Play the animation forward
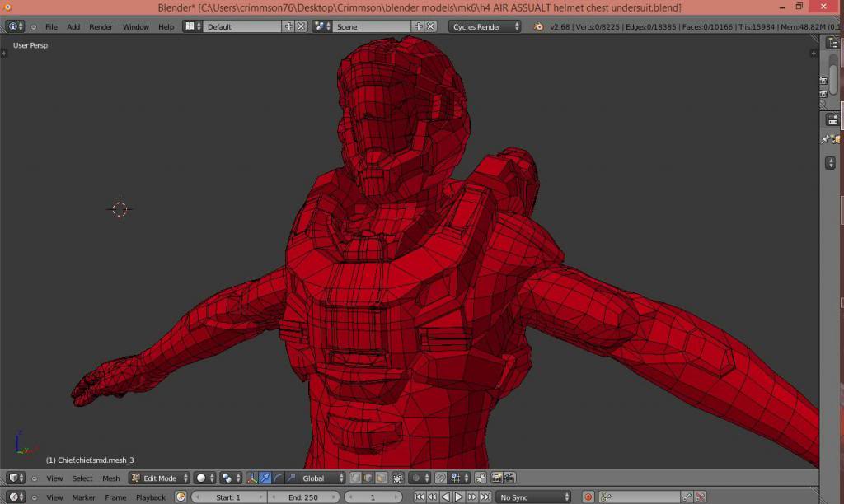 click(458, 497)
